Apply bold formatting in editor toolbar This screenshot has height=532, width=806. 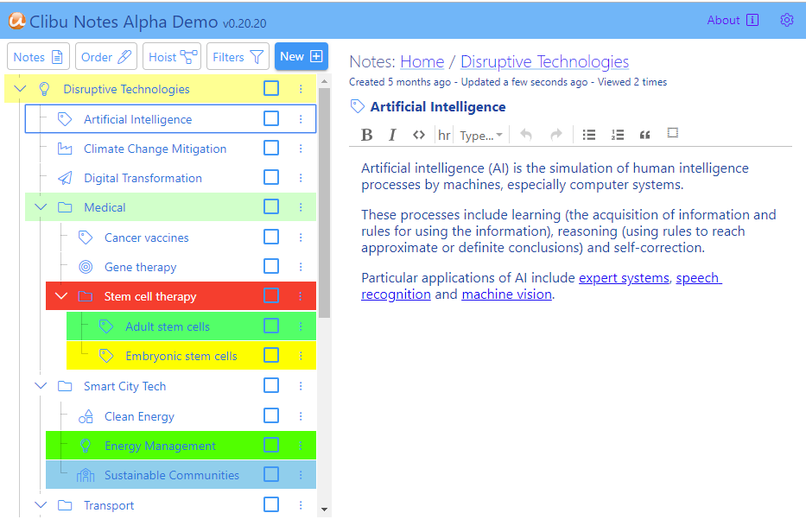(366, 135)
